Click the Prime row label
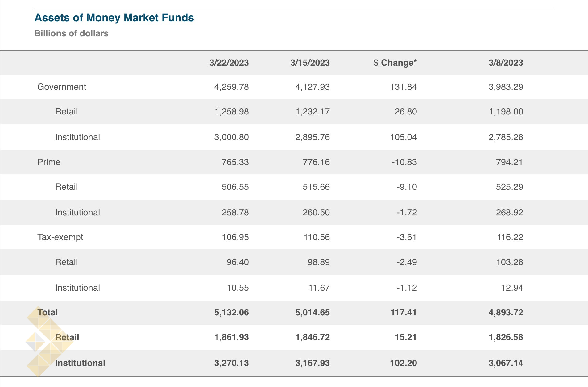Image resolution: width=588 pixels, height=387 pixels. coord(49,162)
